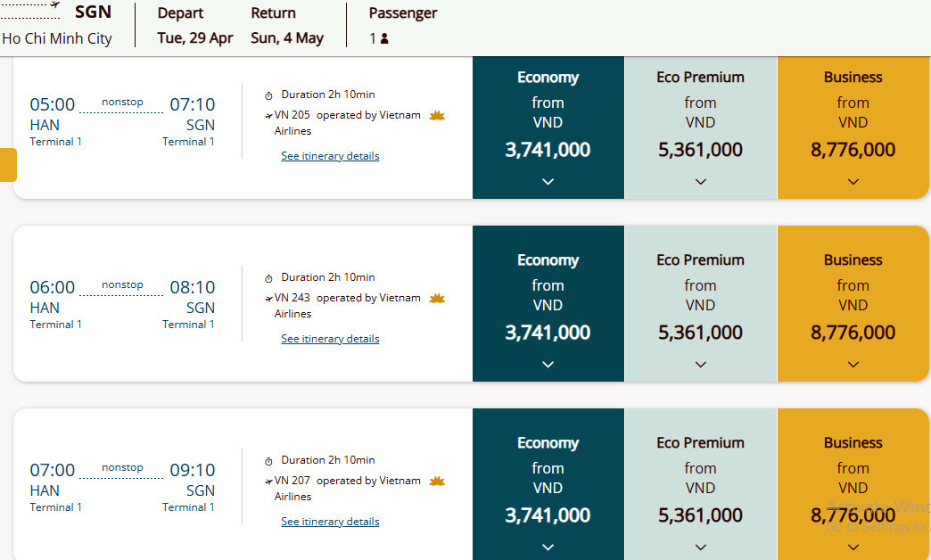Click the airplane icon beside VN 207
This screenshot has height=560, width=931.
point(269,481)
